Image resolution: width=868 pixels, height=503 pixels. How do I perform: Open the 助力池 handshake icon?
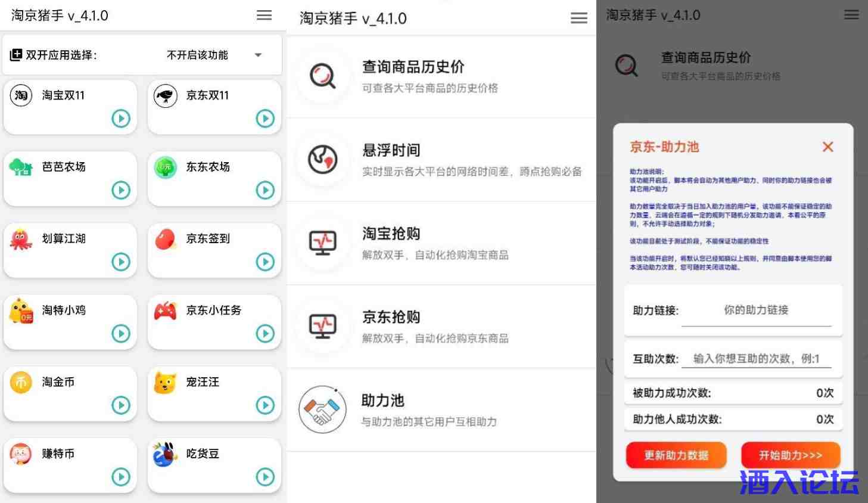(323, 410)
